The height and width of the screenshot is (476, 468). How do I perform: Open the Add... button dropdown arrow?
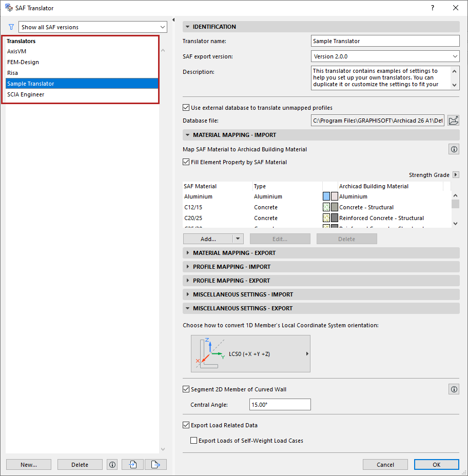pyautogui.click(x=238, y=239)
